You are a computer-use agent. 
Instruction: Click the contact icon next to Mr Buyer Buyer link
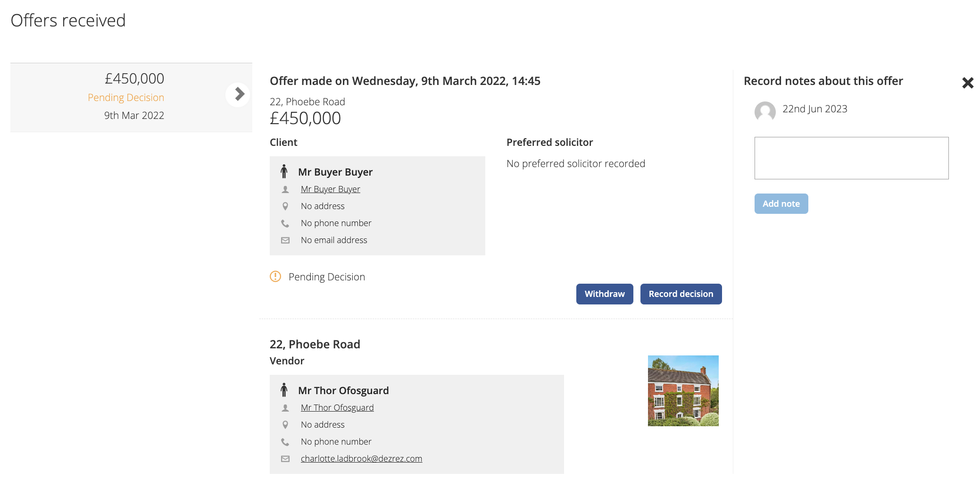click(x=285, y=189)
